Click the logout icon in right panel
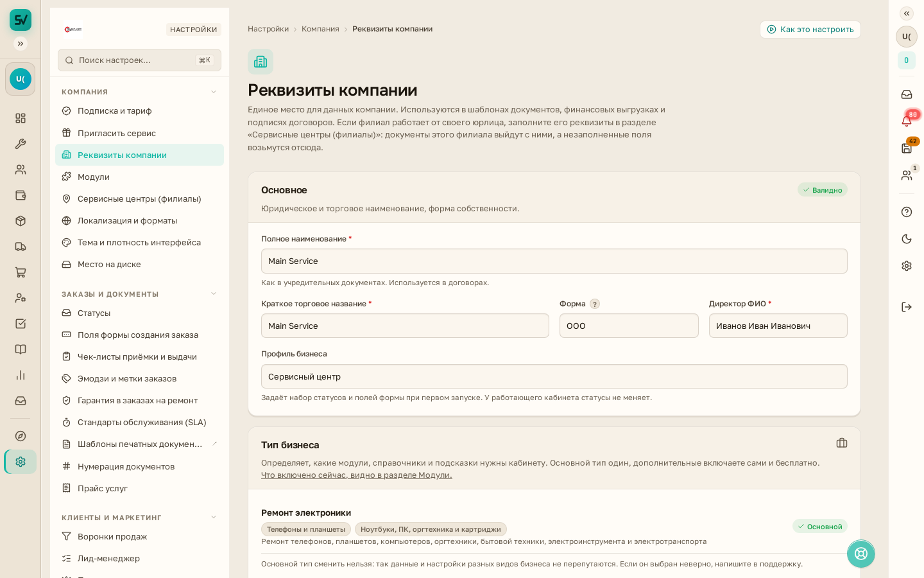 pos(907,307)
